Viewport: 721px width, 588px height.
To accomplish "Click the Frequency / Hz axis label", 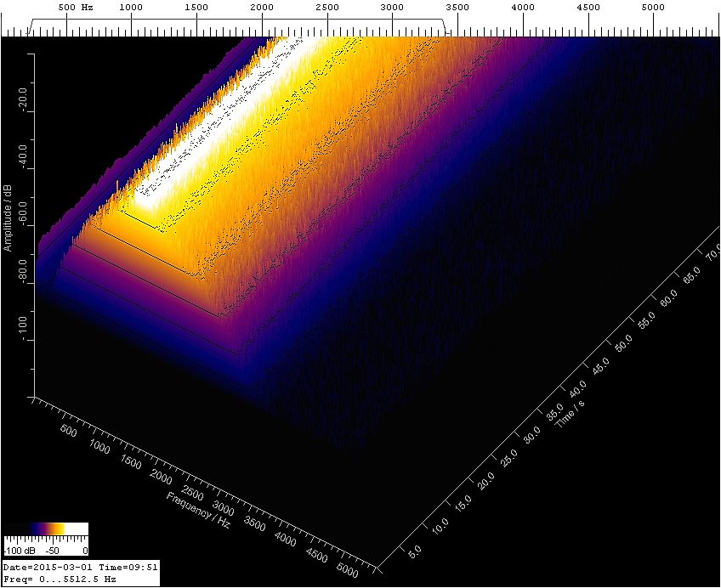I will click(x=199, y=509).
